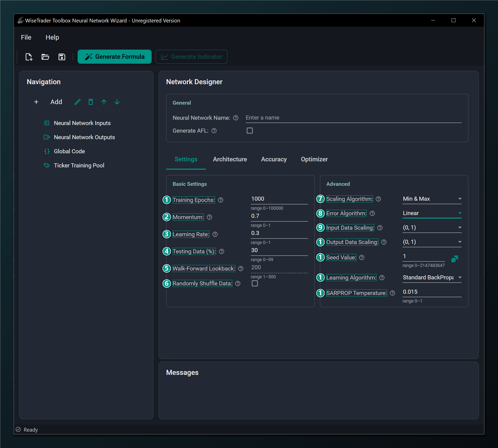Click the Learning Rate value field
498x448 pixels.
click(279, 233)
